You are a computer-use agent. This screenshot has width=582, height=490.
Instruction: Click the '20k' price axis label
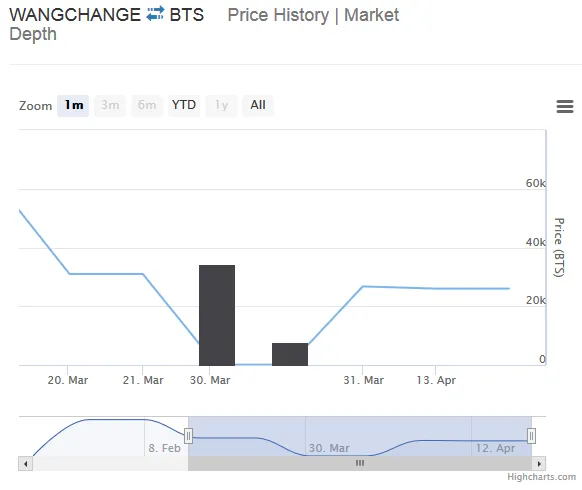click(x=535, y=300)
